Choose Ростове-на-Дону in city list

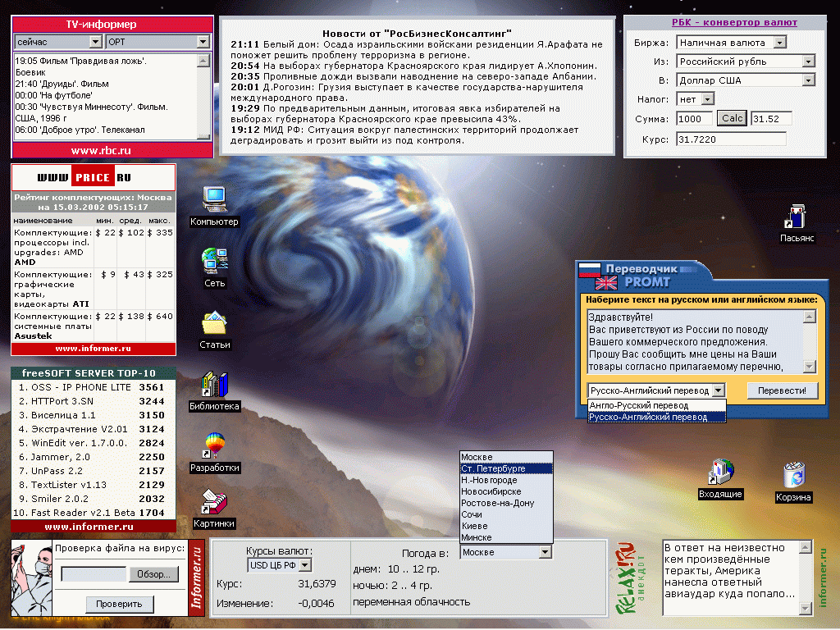tap(506, 503)
